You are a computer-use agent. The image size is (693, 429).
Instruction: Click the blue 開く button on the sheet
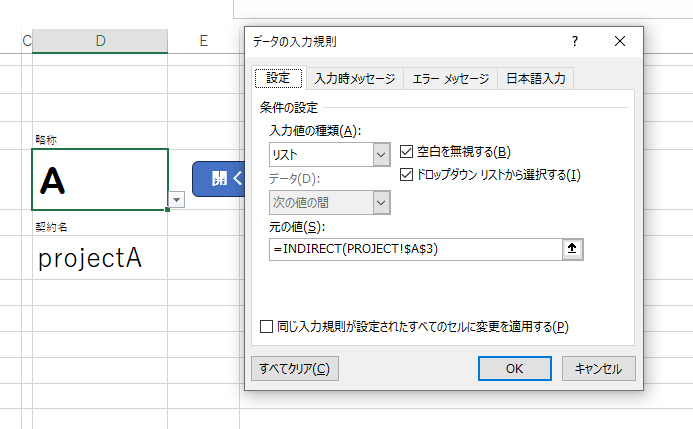point(220,179)
